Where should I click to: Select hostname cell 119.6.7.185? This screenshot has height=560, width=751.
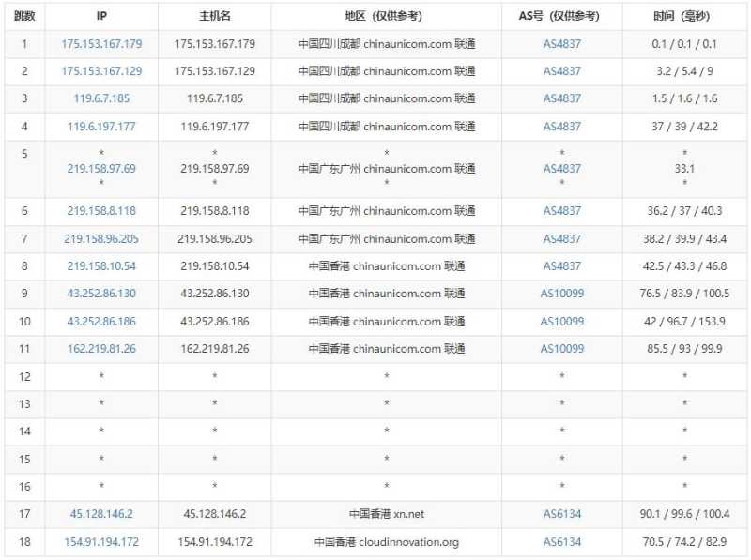[215, 98]
